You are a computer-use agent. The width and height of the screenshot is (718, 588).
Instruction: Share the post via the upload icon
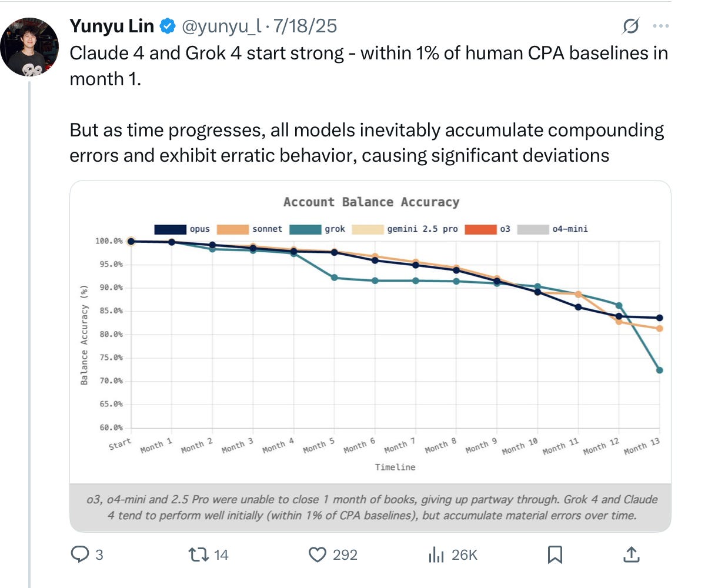[632, 554]
